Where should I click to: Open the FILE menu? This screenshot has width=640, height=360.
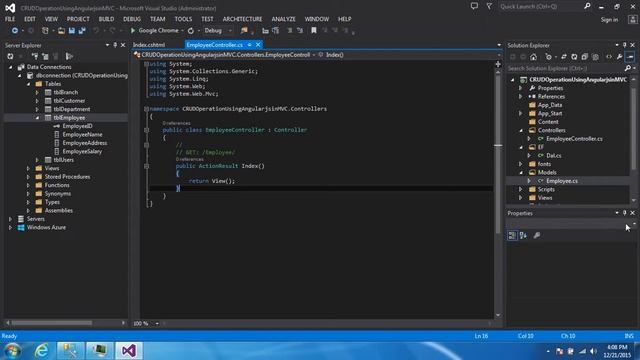tap(10, 19)
